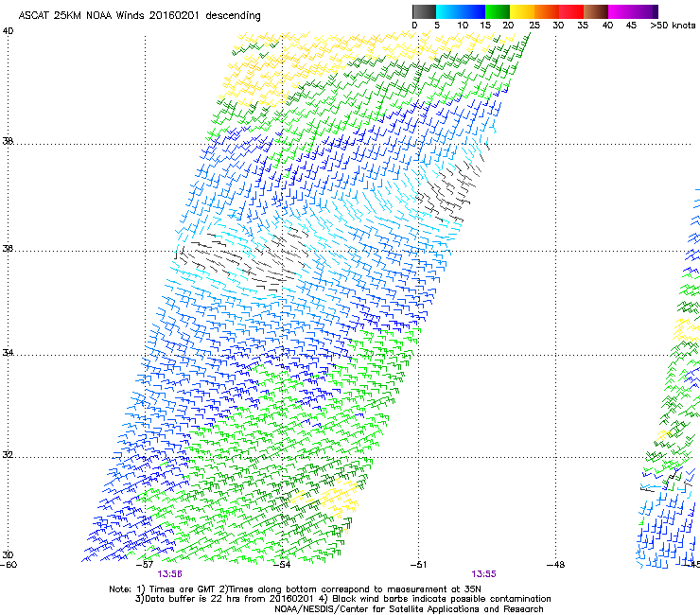Click the word descending in the title
The height and width of the screenshot is (615, 700).
coord(233,15)
